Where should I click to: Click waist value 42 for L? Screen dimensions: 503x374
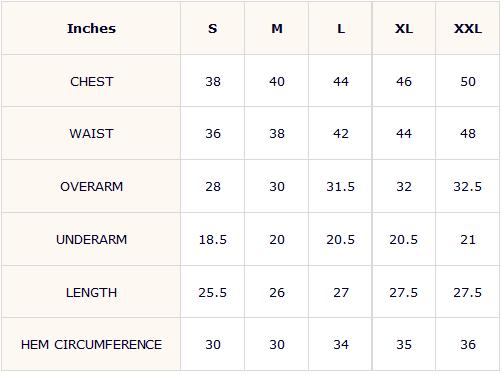(341, 134)
